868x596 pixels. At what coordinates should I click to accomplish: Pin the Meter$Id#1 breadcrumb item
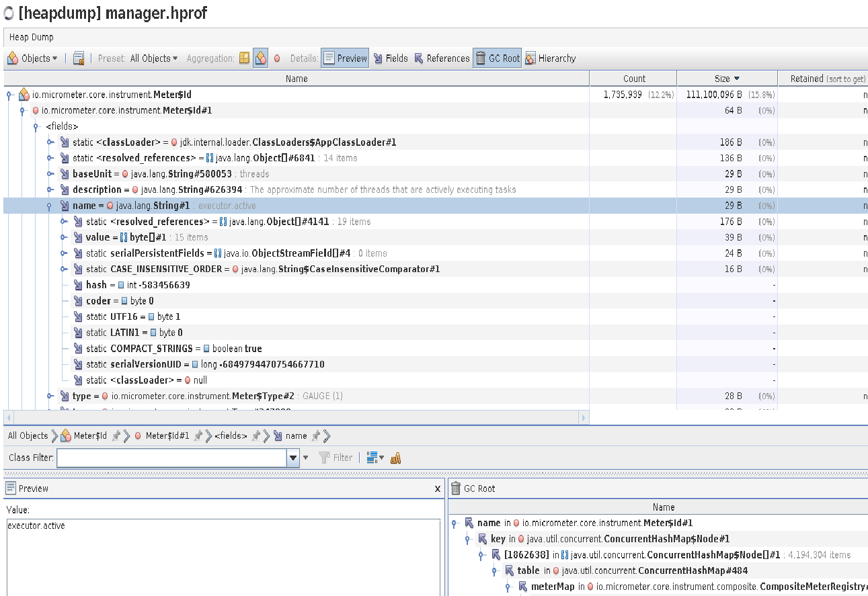198,436
